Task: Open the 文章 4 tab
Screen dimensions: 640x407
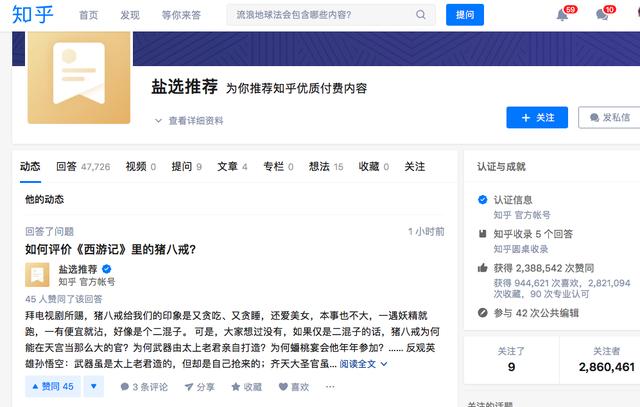Action: coord(232,167)
